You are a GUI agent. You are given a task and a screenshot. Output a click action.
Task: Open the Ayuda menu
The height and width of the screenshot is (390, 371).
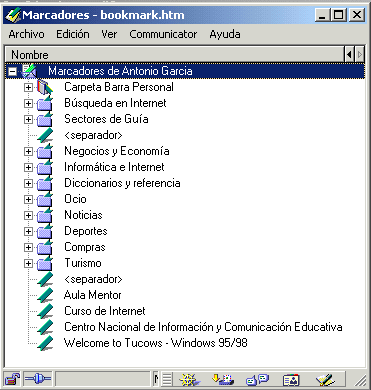tap(225, 34)
